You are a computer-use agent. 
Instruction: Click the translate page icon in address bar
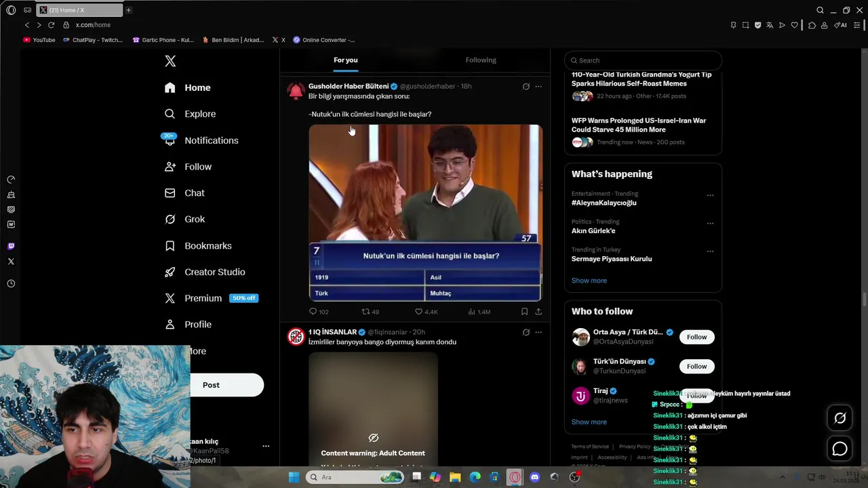click(x=770, y=25)
